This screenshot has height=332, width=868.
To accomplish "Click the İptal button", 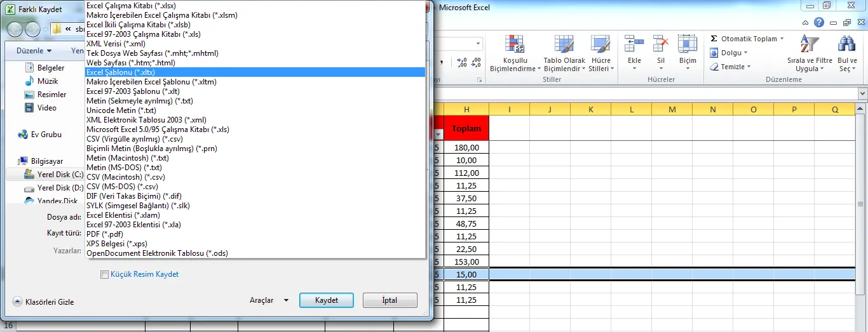I will [x=390, y=300].
